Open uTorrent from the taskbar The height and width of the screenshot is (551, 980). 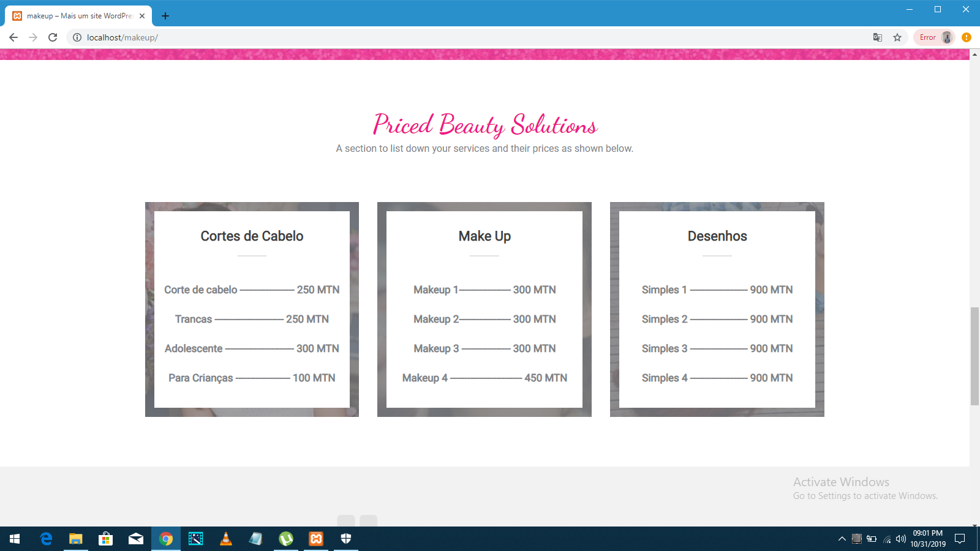(x=286, y=539)
